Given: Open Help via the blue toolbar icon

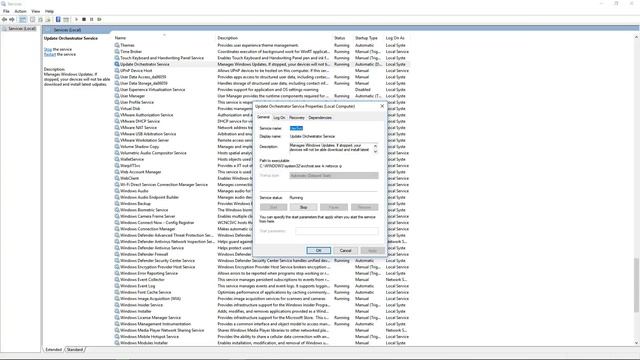Looking at the screenshot, I should (58, 19).
